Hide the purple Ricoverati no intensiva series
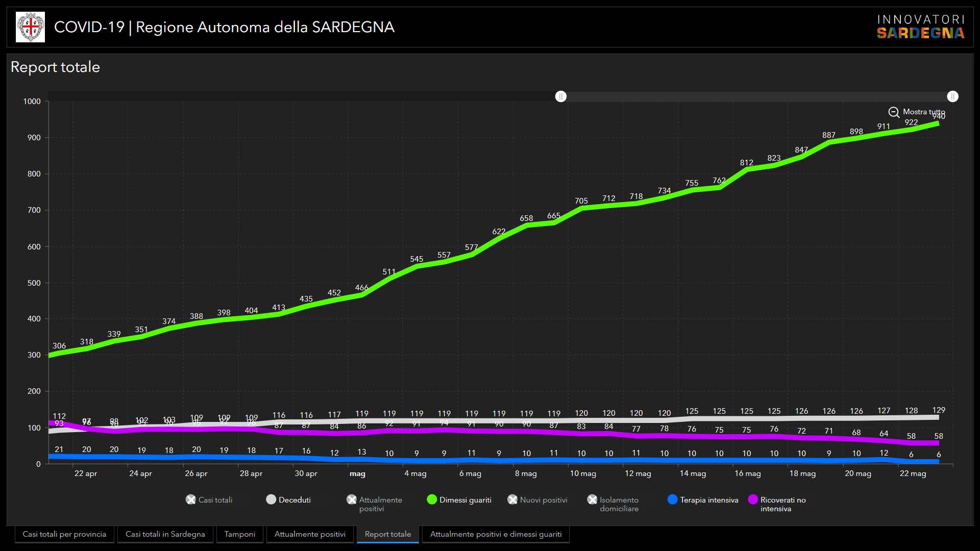This screenshot has height=551, width=980. [x=752, y=500]
